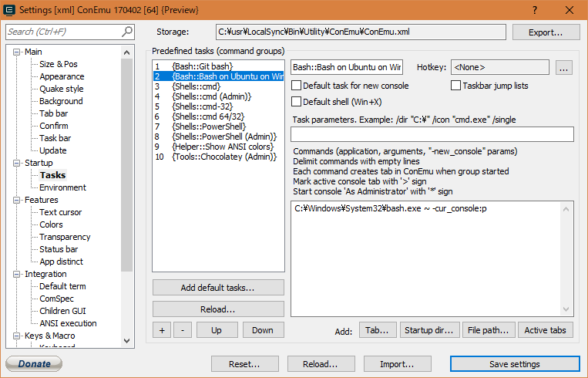Click the ConEmu app icon in title bar
Screen dimensions: 588x378
(x=8, y=10)
